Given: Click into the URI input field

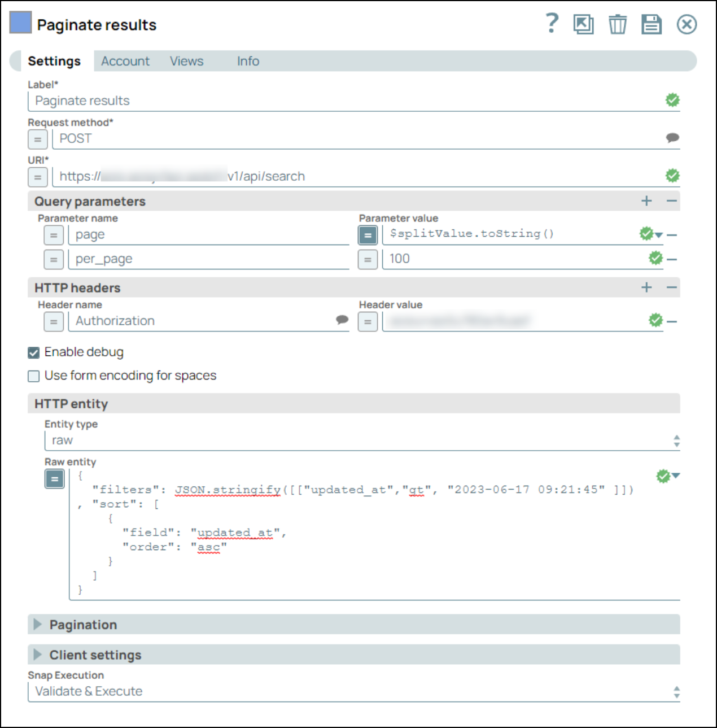Looking at the screenshot, I should [x=361, y=176].
